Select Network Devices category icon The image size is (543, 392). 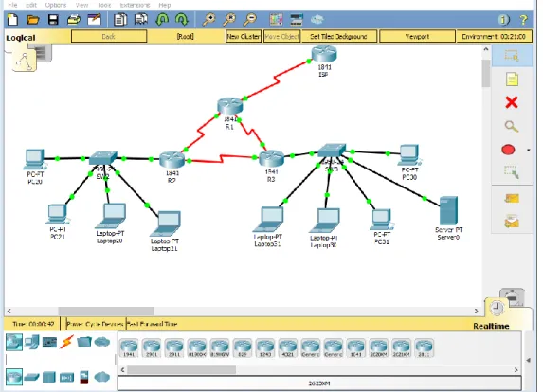(14, 342)
